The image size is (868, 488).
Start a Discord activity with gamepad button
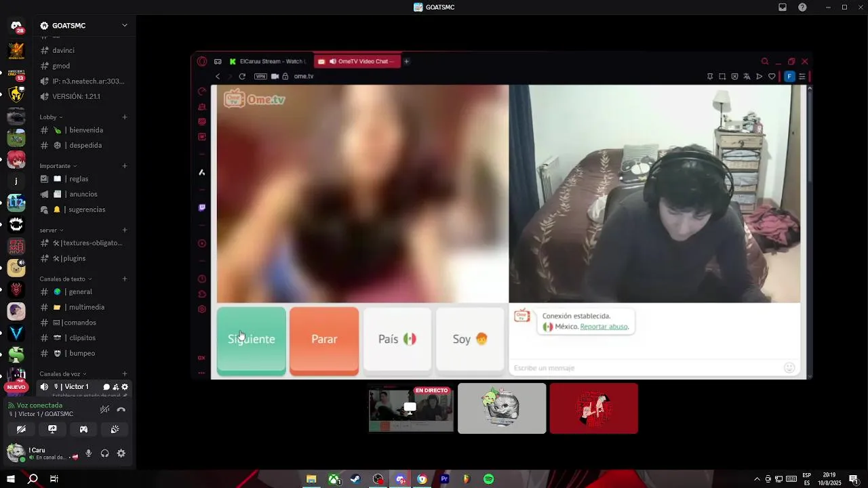[x=83, y=429]
